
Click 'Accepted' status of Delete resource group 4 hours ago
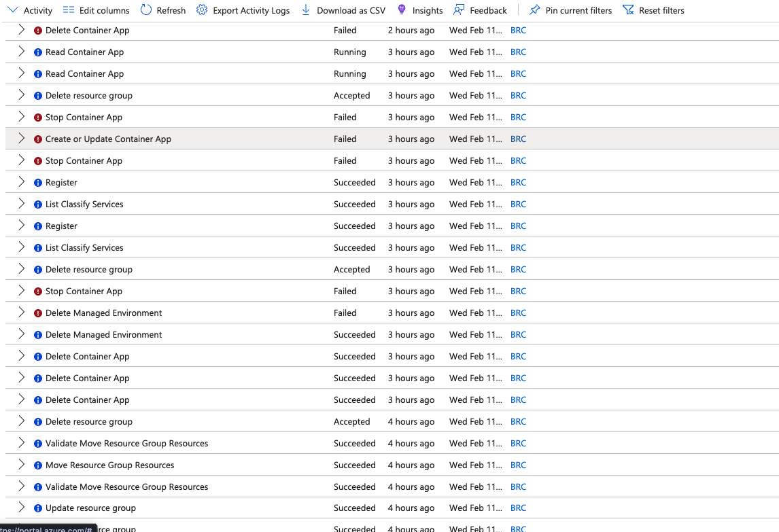351,422
